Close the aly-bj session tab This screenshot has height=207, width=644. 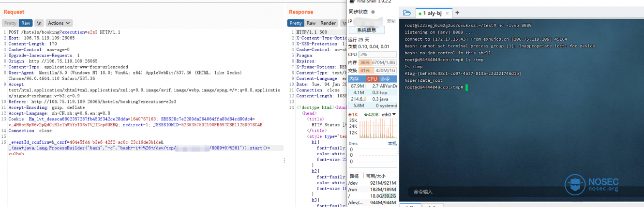click(x=448, y=13)
